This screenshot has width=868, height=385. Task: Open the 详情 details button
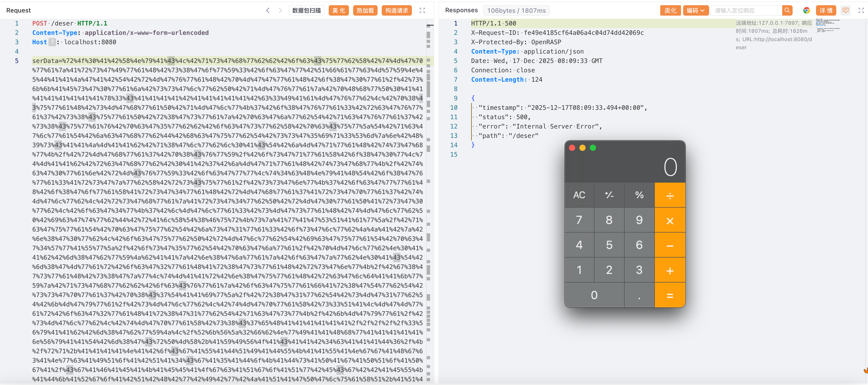click(x=826, y=10)
